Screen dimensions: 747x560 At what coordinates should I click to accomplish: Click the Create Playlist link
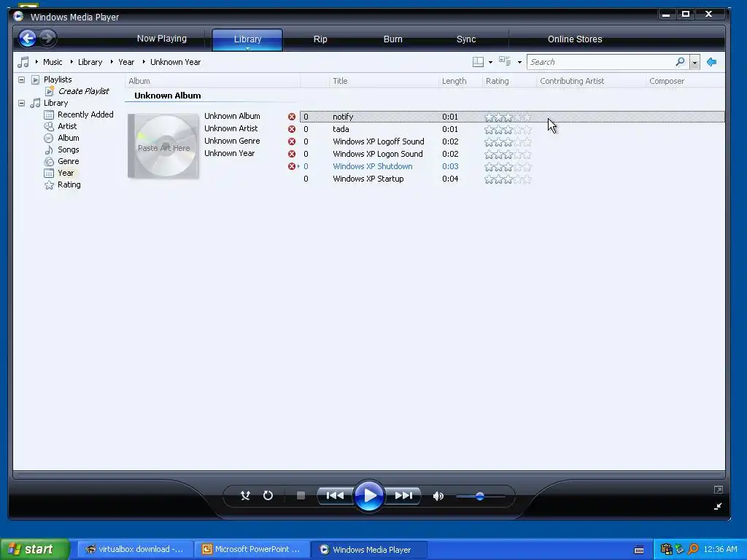tap(83, 91)
